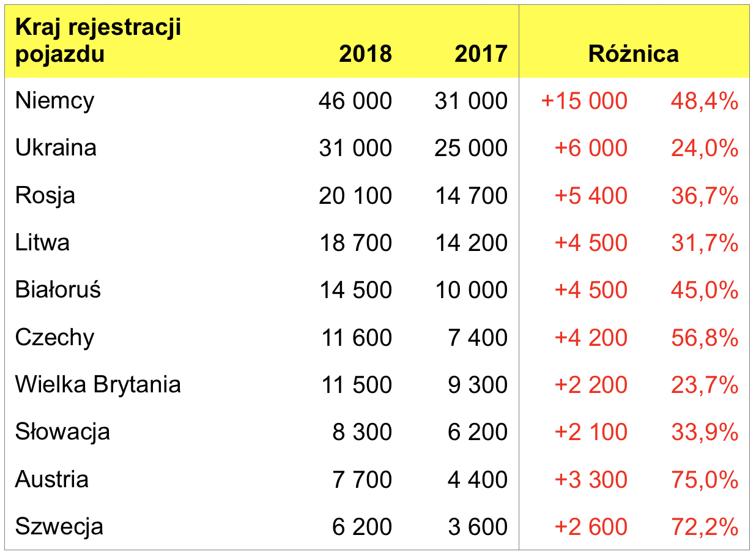Click the "Różnica" column header
The width and height of the screenshot is (756, 557).
(634, 54)
